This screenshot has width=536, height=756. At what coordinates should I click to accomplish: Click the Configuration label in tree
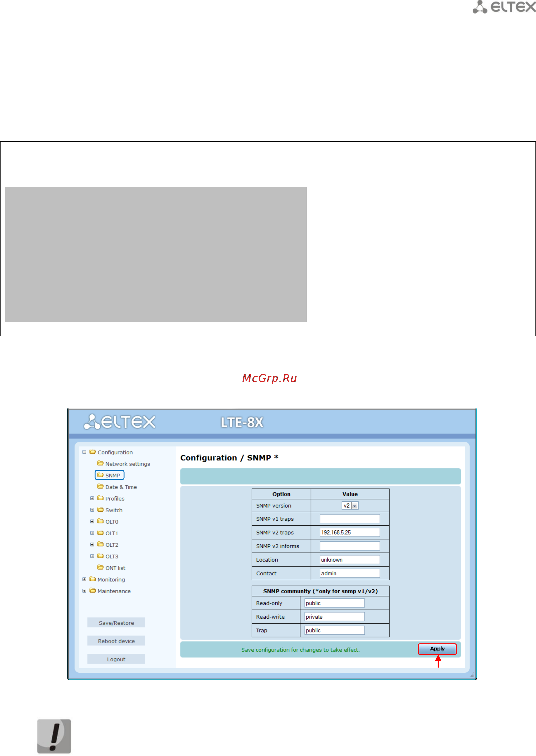[115, 452]
